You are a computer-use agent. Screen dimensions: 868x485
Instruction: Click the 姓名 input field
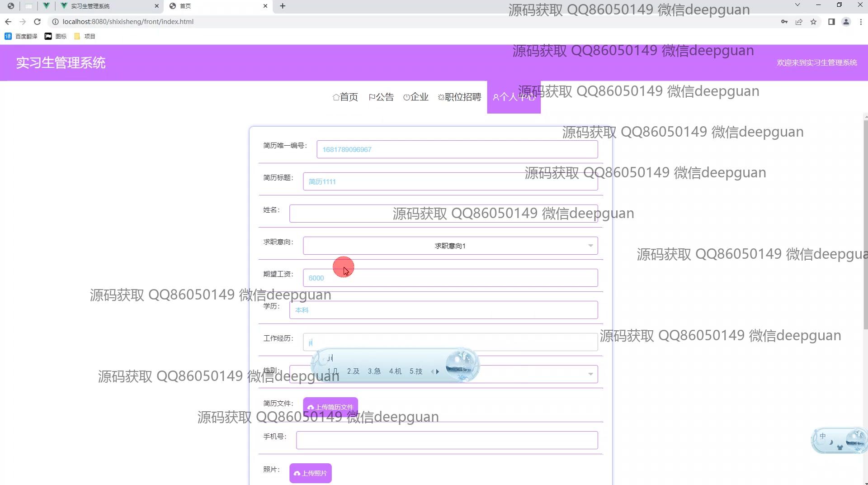(443, 214)
